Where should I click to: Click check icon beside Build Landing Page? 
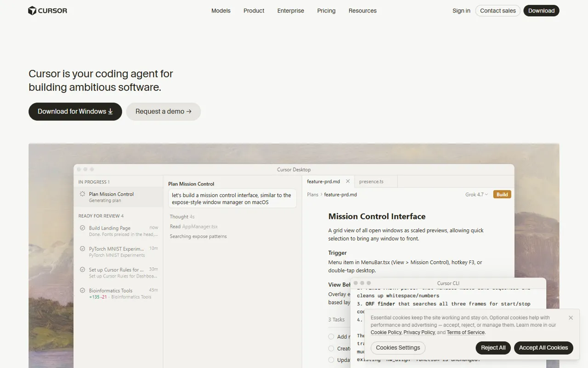tap(83, 228)
